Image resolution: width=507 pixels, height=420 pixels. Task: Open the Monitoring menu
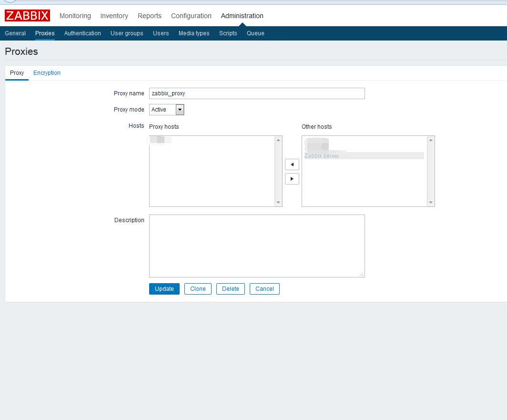pos(75,16)
